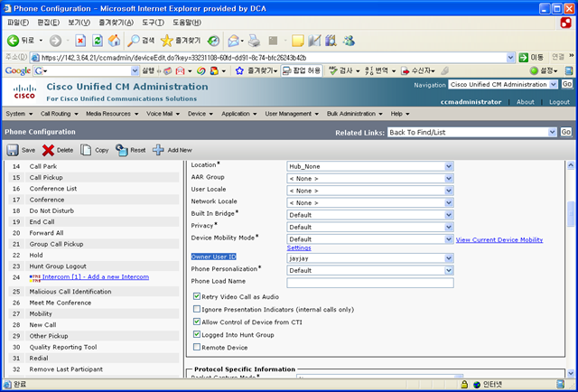The height and width of the screenshot is (392, 578).
Task: Open the Phone Personalization dropdown
Action: click(370, 271)
